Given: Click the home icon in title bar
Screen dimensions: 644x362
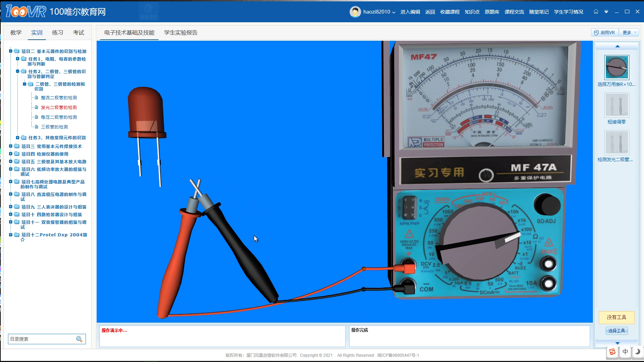Looking at the screenshot, I should 596,11.
